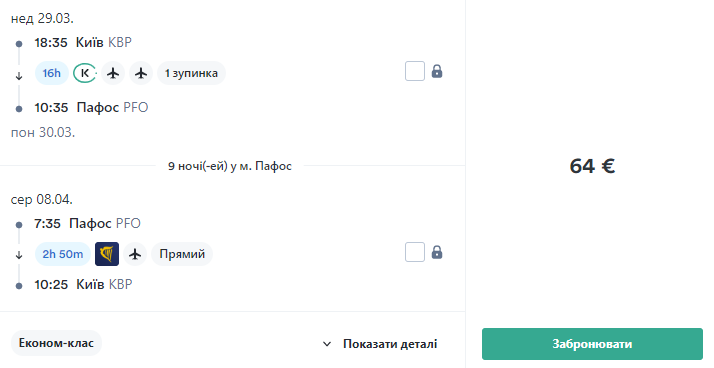Image resolution: width=714 pixels, height=368 pixels.
Task: Tick the checkbox for Київ–Пафос outbound flight
Action: (x=415, y=71)
